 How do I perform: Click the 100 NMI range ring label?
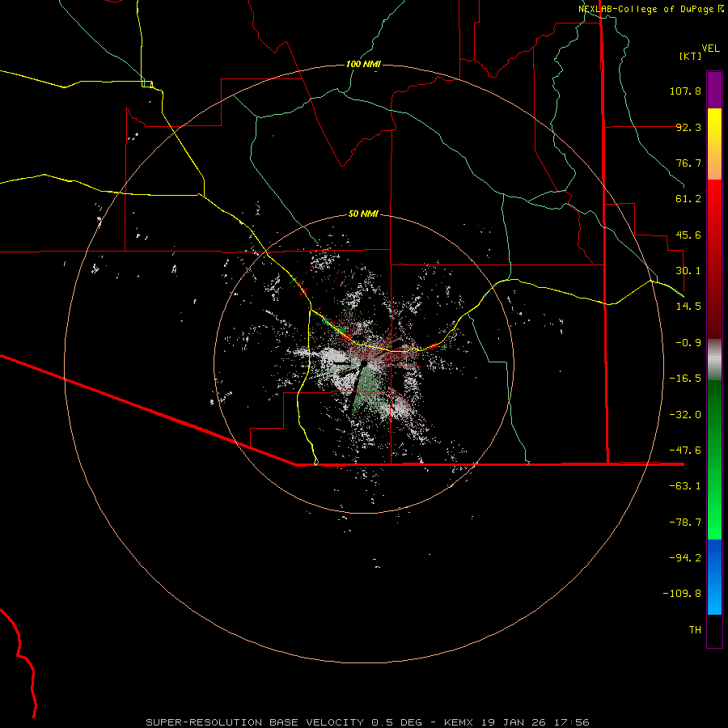(363, 64)
